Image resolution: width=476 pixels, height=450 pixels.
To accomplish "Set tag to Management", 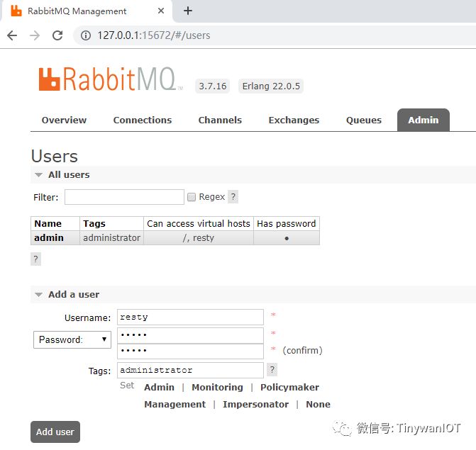I will point(175,404).
